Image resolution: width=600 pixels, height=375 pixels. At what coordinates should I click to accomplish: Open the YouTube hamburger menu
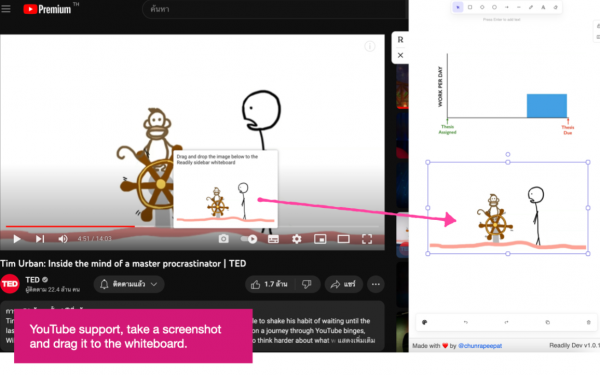(6, 8)
